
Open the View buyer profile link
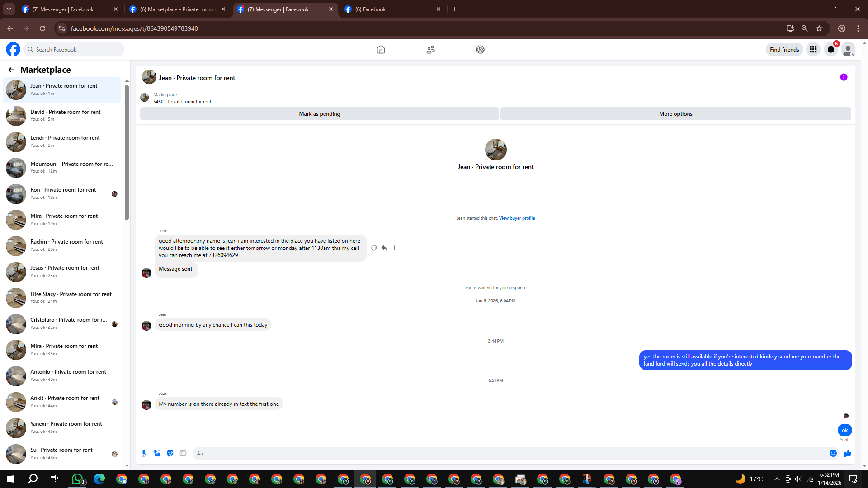tap(517, 218)
